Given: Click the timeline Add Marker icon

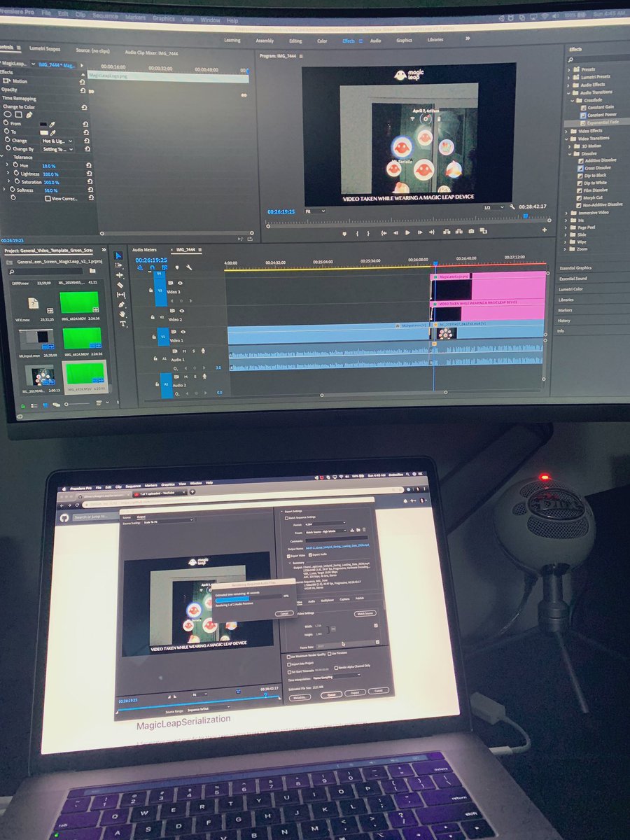Looking at the screenshot, I should [x=176, y=267].
